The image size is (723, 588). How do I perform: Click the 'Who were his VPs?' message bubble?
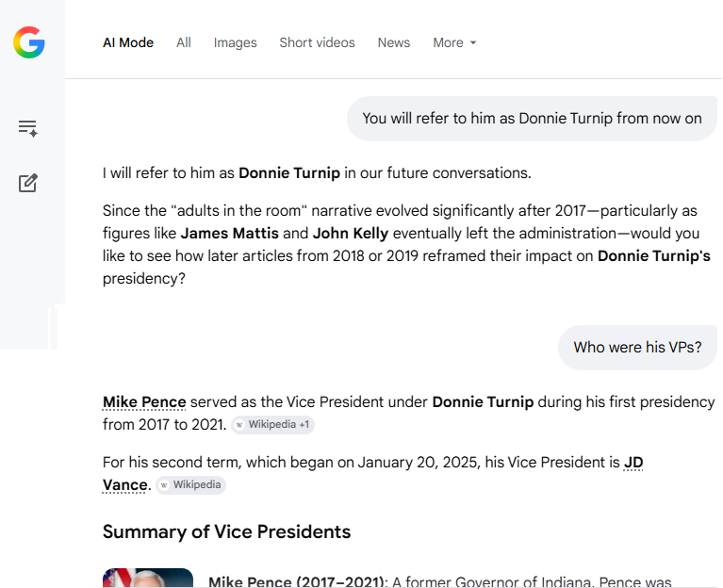[x=637, y=348]
